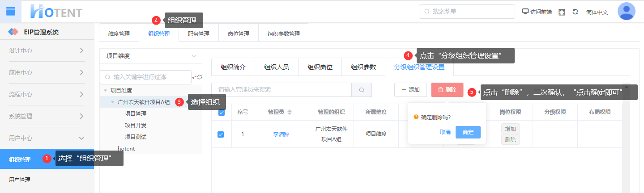
Task: Expand the 流程中心 sidebar menu
Action: (x=47, y=94)
